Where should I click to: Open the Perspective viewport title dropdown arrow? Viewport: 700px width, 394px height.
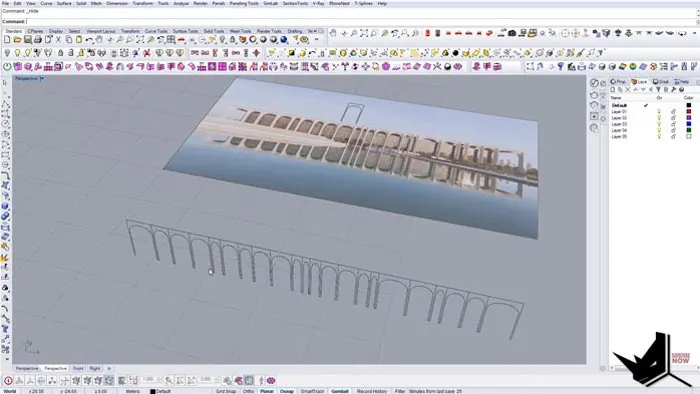(42, 79)
